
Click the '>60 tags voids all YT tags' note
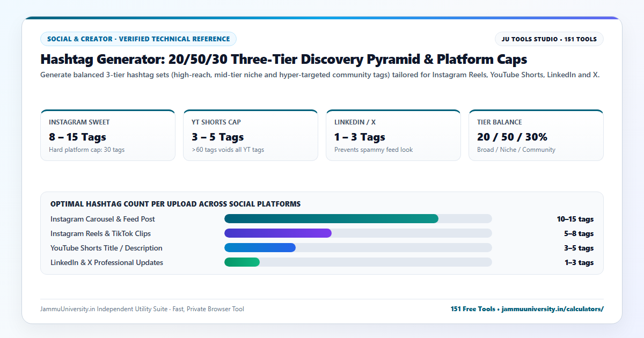228,150
